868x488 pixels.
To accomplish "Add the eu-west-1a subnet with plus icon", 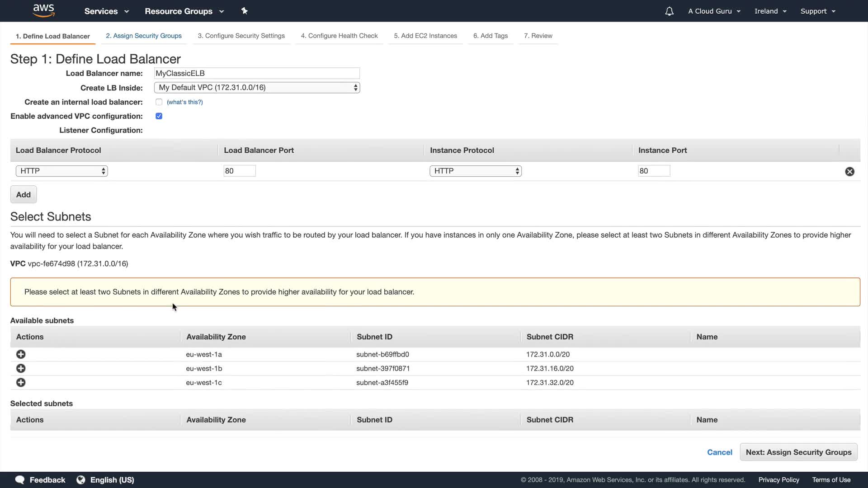I will click(x=21, y=354).
